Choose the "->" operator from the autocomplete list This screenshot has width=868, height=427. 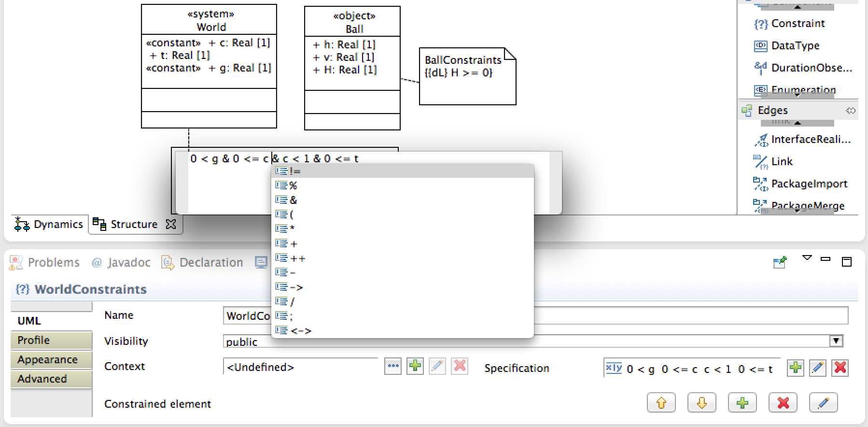point(296,287)
